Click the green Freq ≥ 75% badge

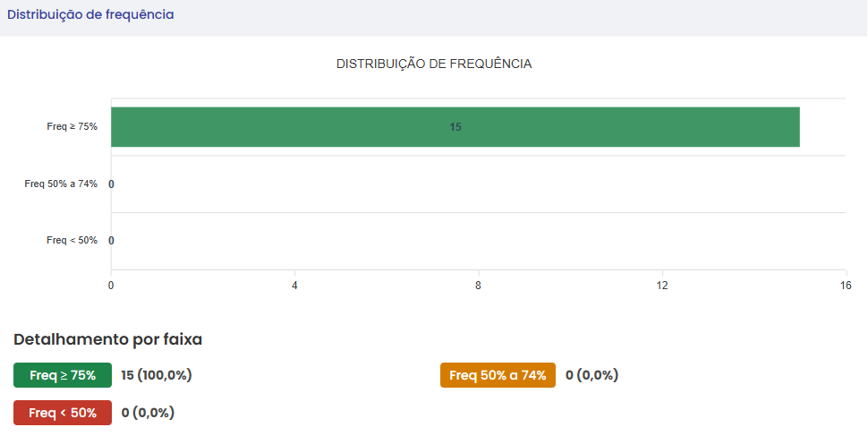pyautogui.click(x=63, y=375)
